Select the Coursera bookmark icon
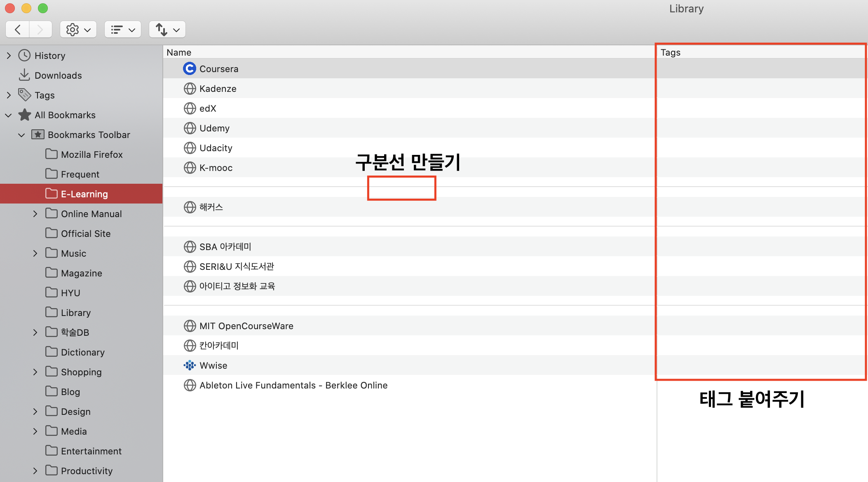 (189, 68)
